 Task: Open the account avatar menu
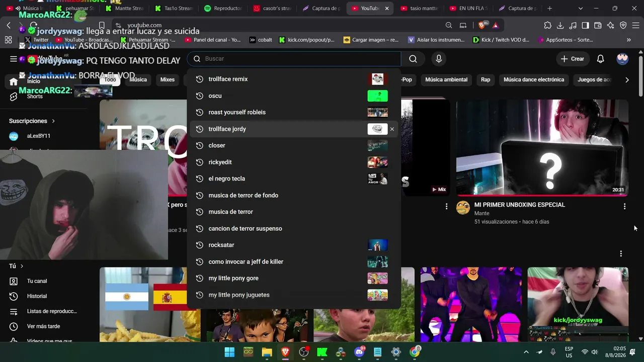coord(622,59)
